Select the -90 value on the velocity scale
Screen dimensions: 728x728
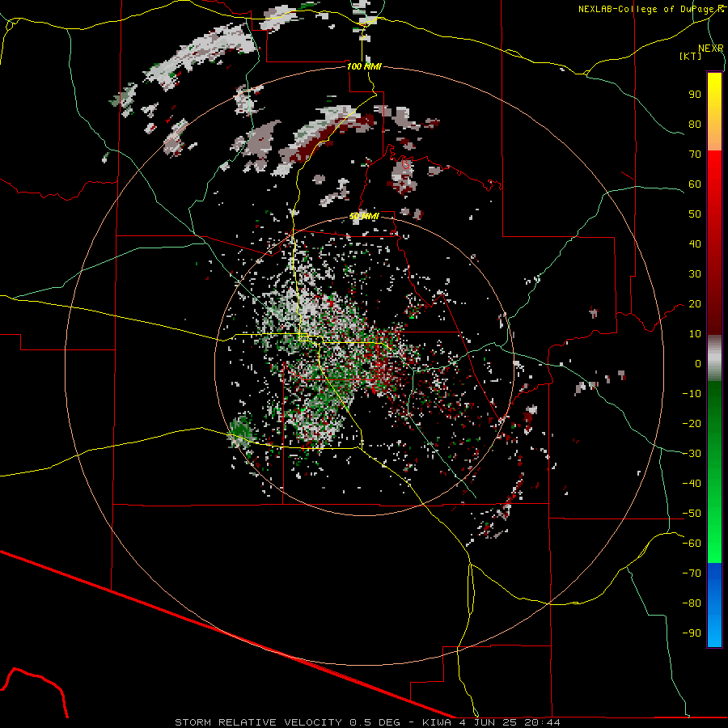[x=692, y=633]
